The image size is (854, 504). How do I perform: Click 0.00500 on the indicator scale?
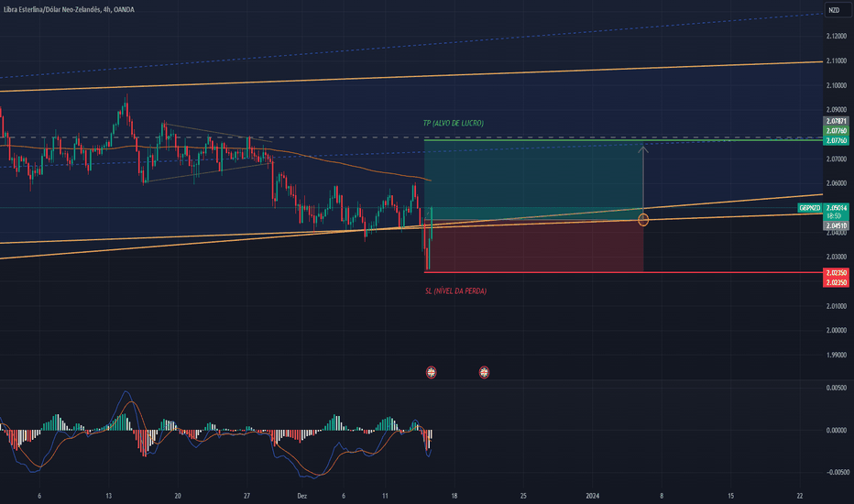pos(837,388)
